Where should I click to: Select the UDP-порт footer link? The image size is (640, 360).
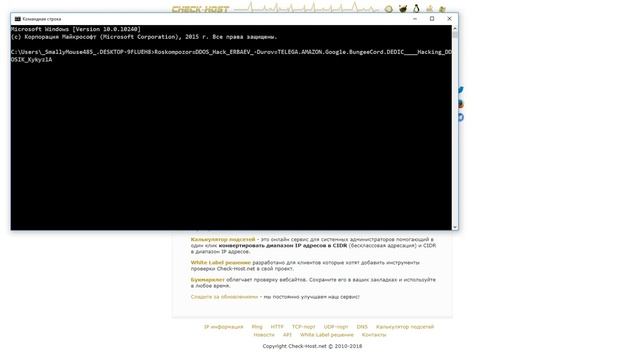[336, 327]
